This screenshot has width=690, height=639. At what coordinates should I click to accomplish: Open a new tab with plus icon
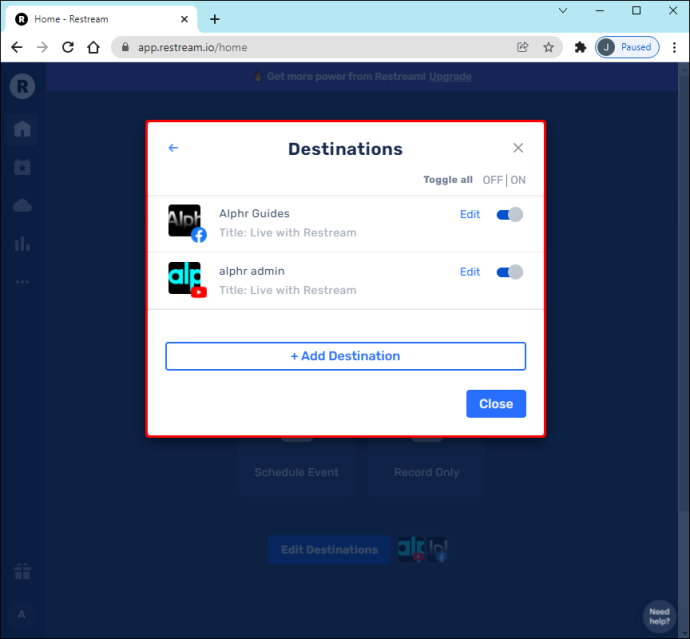pyautogui.click(x=215, y=19)
